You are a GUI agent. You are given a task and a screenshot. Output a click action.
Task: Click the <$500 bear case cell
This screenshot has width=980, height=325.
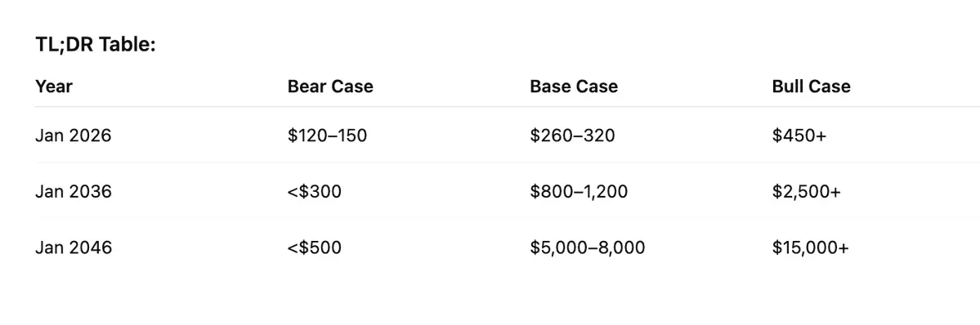coord(315,247)
